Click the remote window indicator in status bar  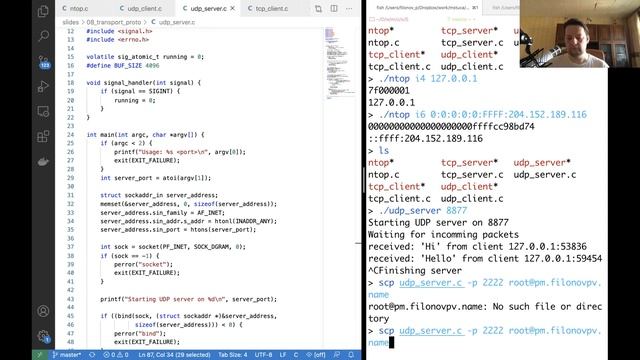pos(40,355)
